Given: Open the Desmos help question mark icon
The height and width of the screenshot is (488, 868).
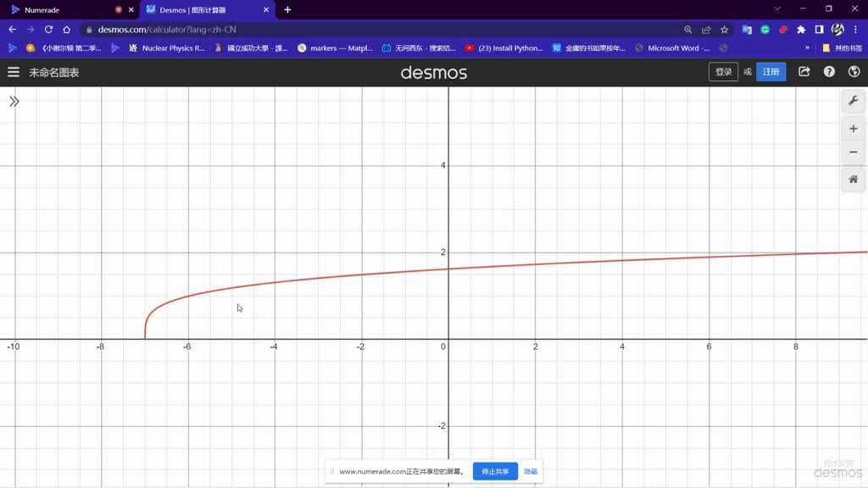Looking at the screenshot, I should coord(829,72).
